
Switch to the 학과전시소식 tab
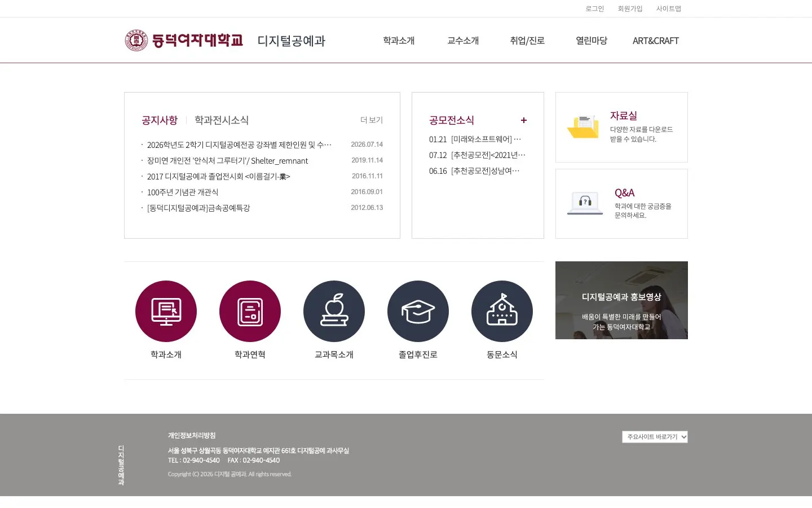click(222, 120)
